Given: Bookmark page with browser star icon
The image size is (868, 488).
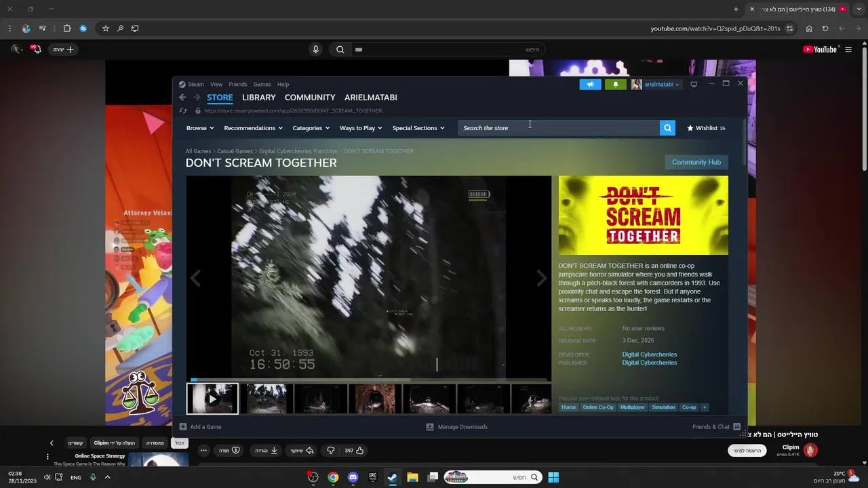Looking at the screenshot, I should (x=106, y=28).
